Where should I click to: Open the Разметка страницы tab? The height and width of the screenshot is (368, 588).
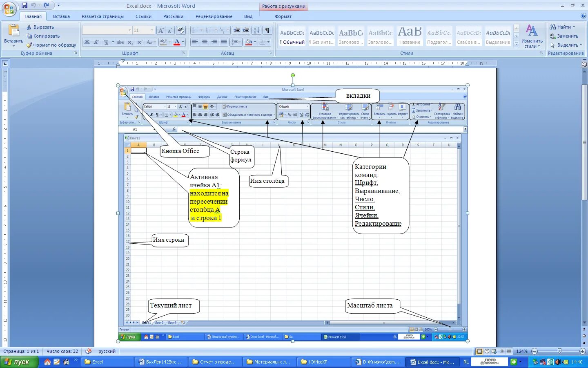pyautogui.click(x=102, y=16)
